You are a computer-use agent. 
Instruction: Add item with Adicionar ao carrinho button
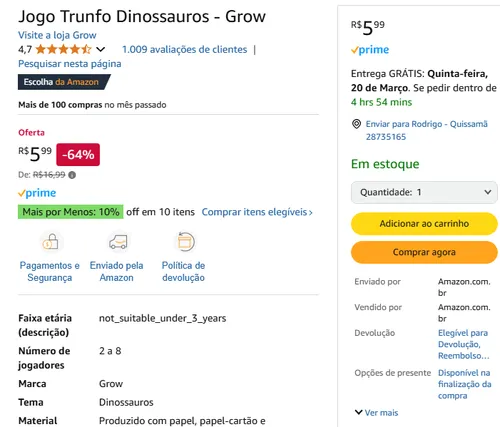pyautogui.click(x=424, y=224)
